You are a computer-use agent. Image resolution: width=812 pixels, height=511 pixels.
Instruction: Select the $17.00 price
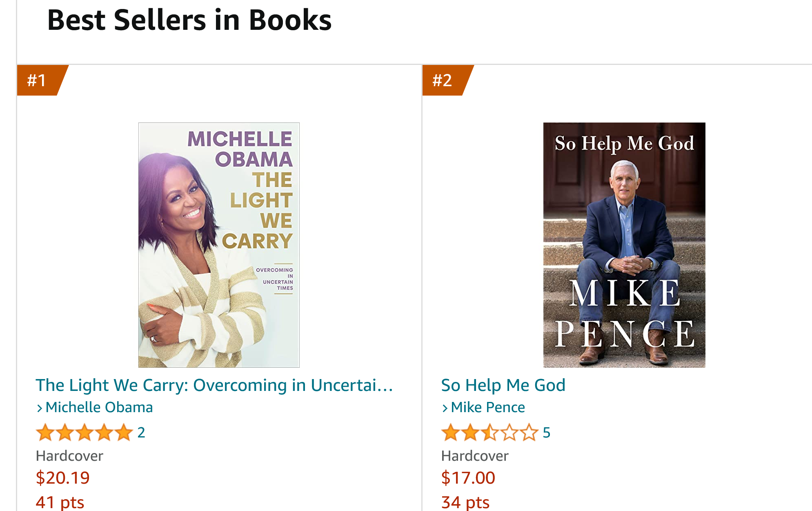[468, 478]
